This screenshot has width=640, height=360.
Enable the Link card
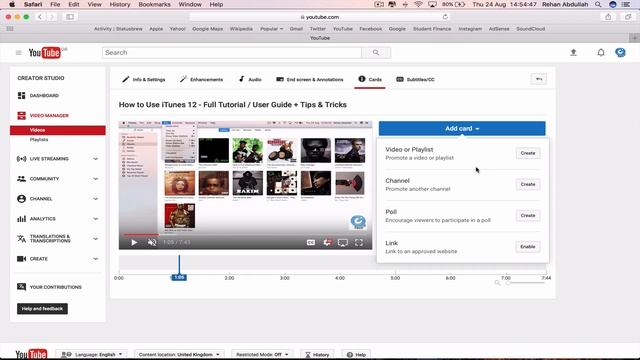[528, 247]
